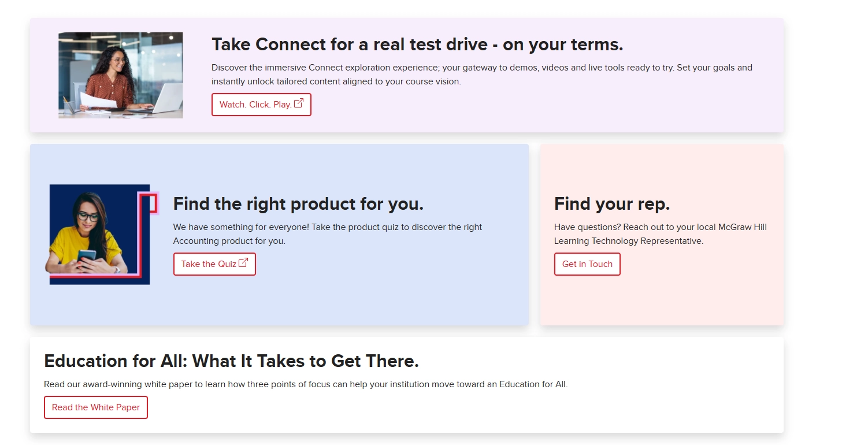Screen dimensions: 868x445
Task: Click the award-winning white paper description text
Action: click(306, 384)
